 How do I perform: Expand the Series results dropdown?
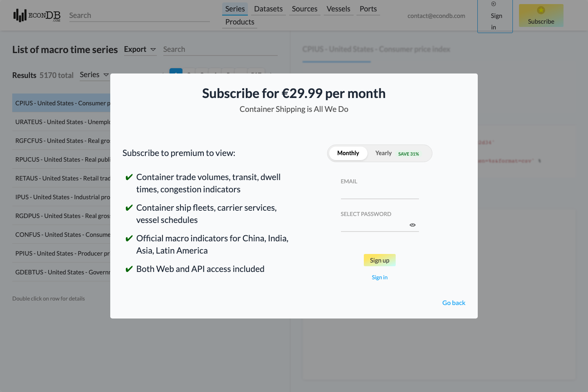[94, 75]
